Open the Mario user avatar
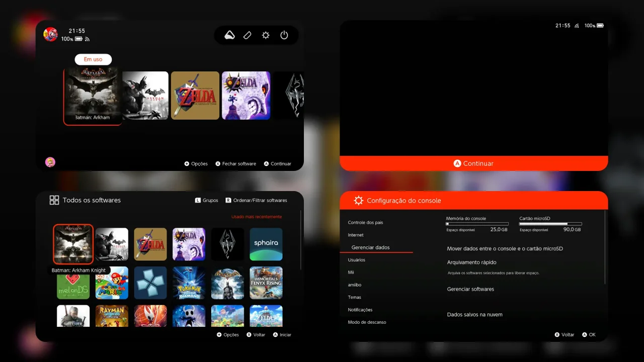 click(50, 34)
